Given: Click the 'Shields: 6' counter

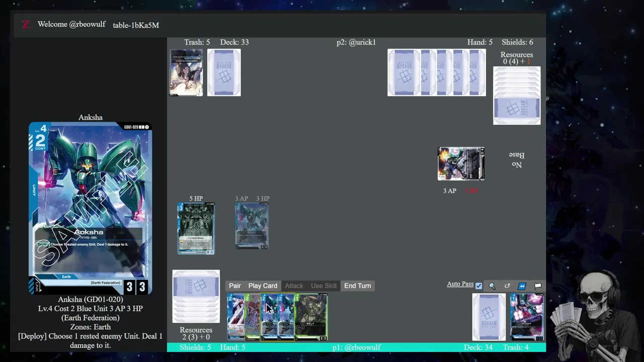Looking at the screenshot, I should 517,42.
